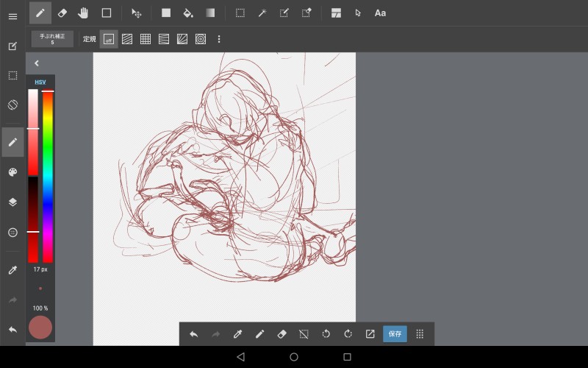The height and width of the screenshot is (368, 588).
Task: Redo using the bottom toolbar
Action: (x=216, y=334)
